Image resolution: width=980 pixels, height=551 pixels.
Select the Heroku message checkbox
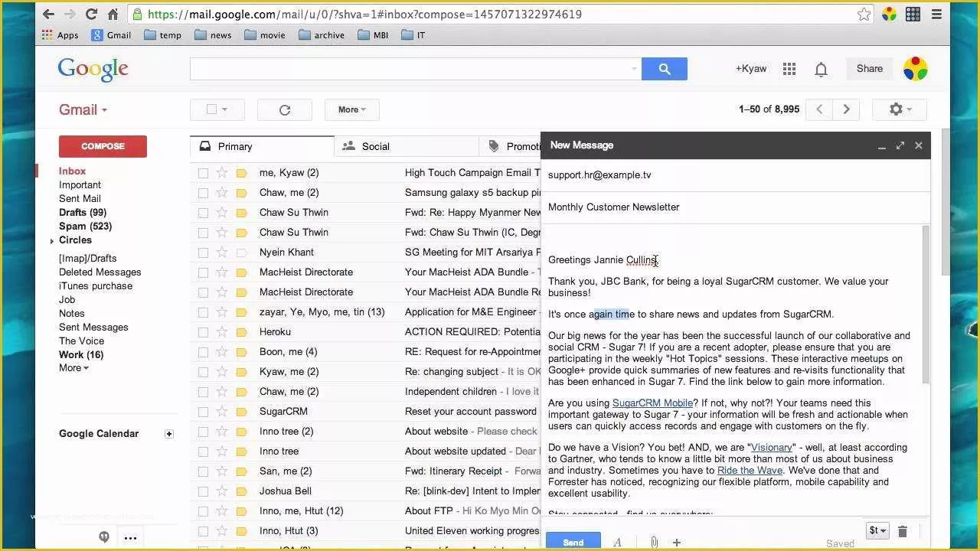[203, 332]
